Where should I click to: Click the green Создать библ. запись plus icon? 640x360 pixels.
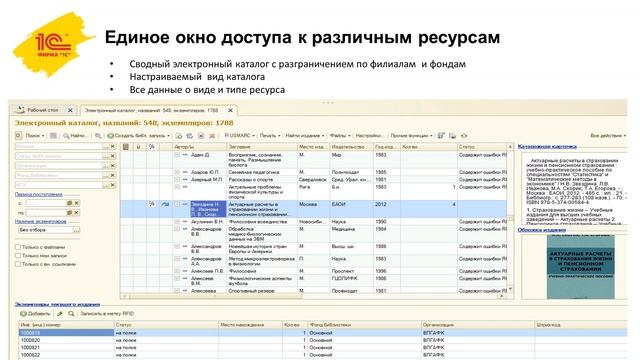110,136
